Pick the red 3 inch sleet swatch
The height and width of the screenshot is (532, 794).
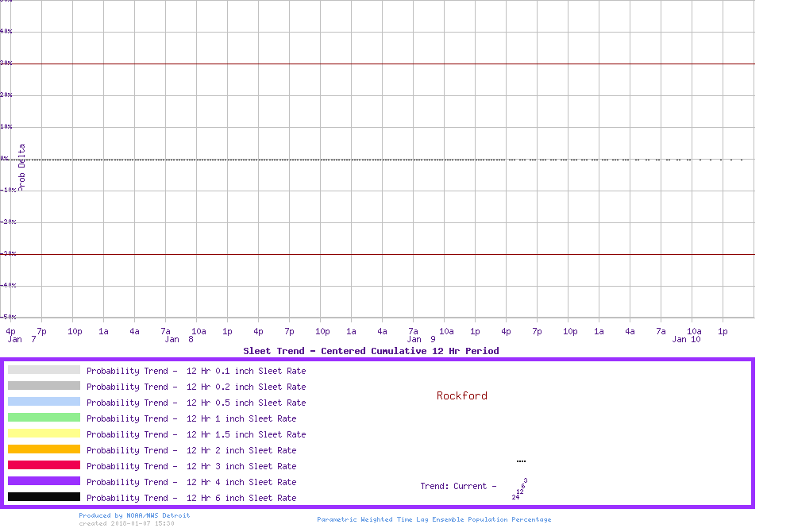44,465
